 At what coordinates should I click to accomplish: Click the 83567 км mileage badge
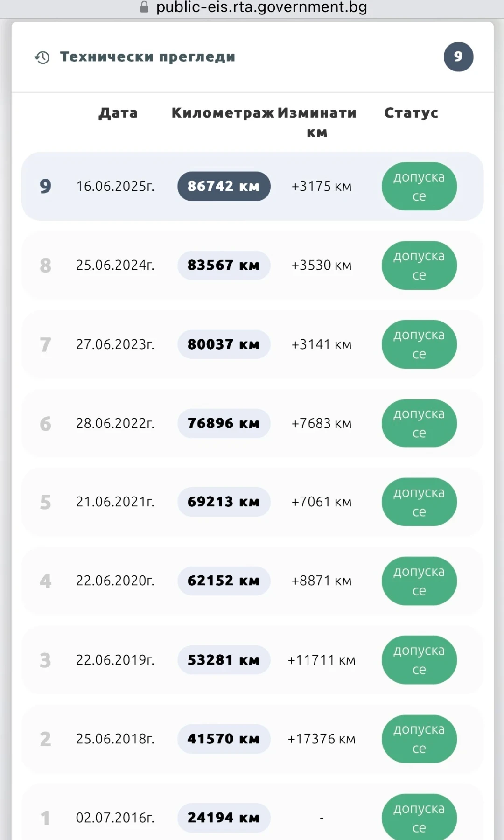point(224,265)
